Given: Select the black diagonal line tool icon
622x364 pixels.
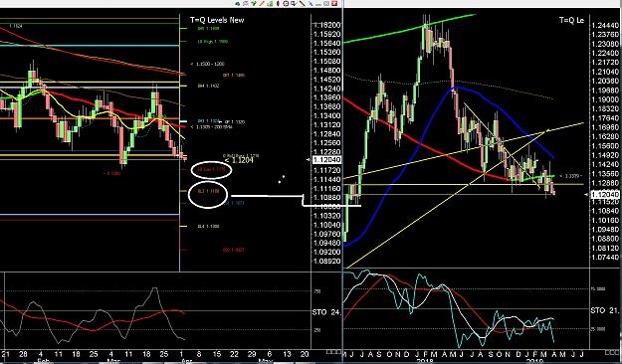Looking at the screenshot, I should pos(303,4).
